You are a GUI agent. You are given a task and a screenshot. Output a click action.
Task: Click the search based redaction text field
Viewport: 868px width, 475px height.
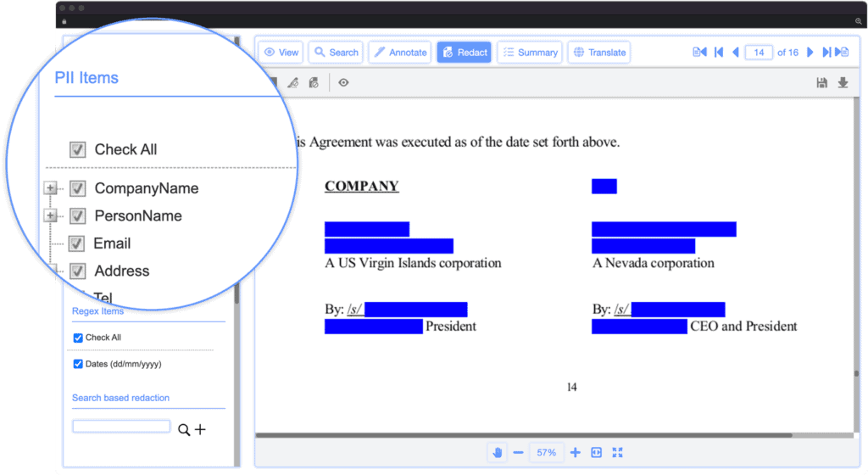pos(121,427)
